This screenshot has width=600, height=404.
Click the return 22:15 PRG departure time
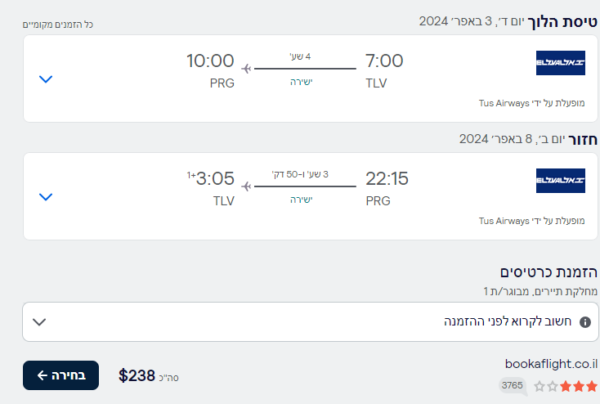click(x=387, y=179)
